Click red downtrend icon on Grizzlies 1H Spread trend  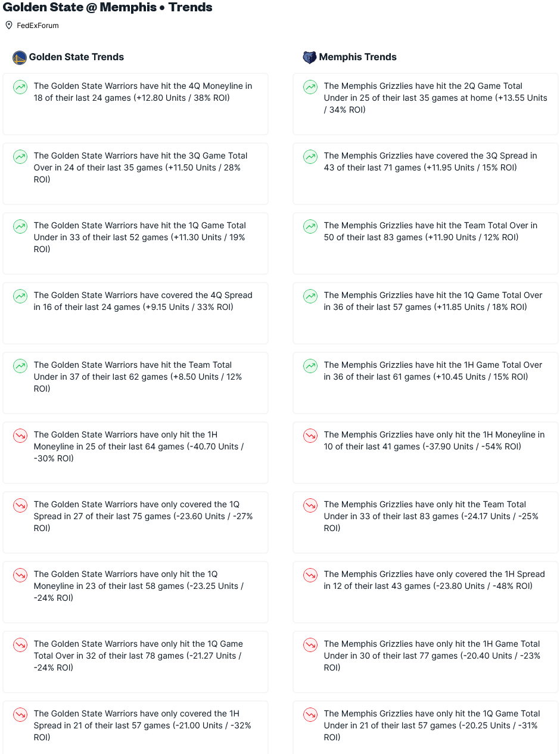310,575
